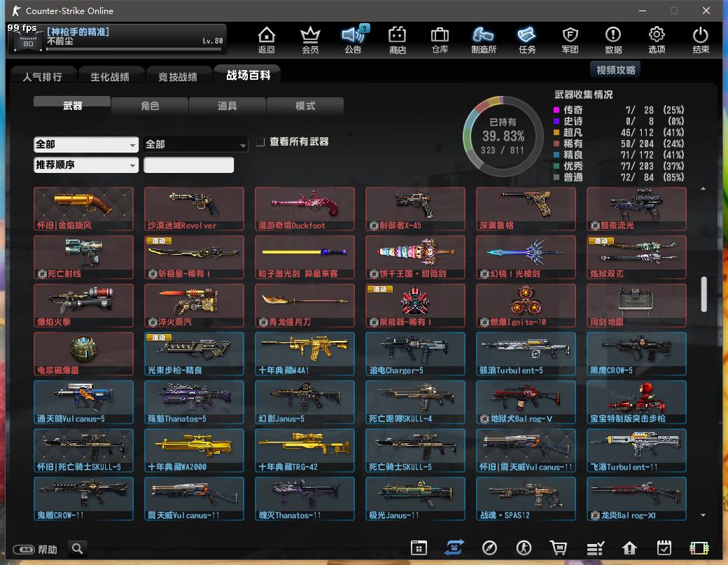Click the 视频攻略 button
The image size is (728, 565).
tap(615, 69)
